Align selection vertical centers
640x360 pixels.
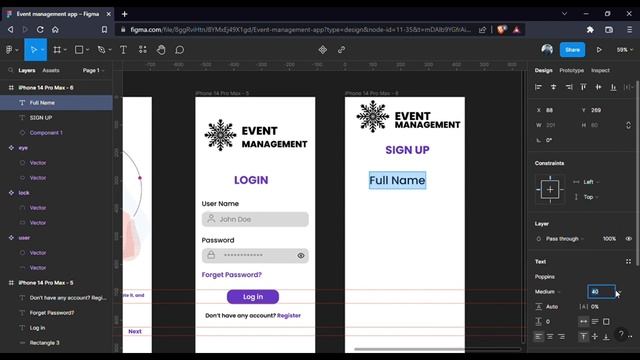click(598, 87)
